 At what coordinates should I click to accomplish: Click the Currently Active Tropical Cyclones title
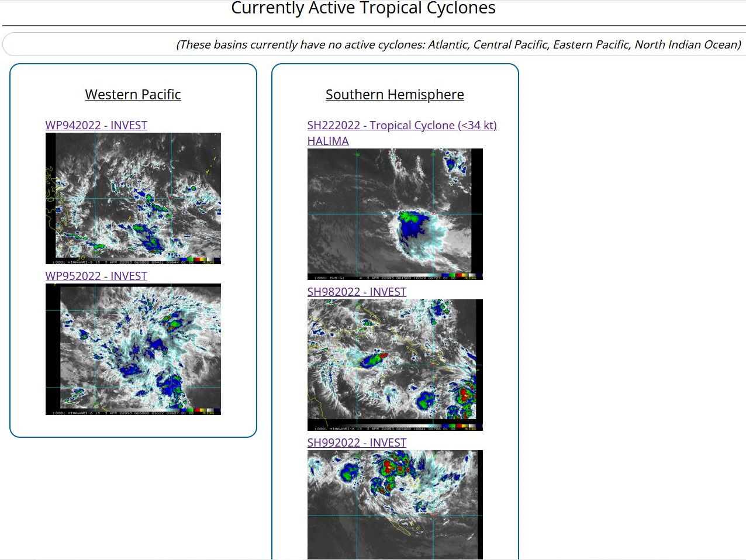(363, 8)
